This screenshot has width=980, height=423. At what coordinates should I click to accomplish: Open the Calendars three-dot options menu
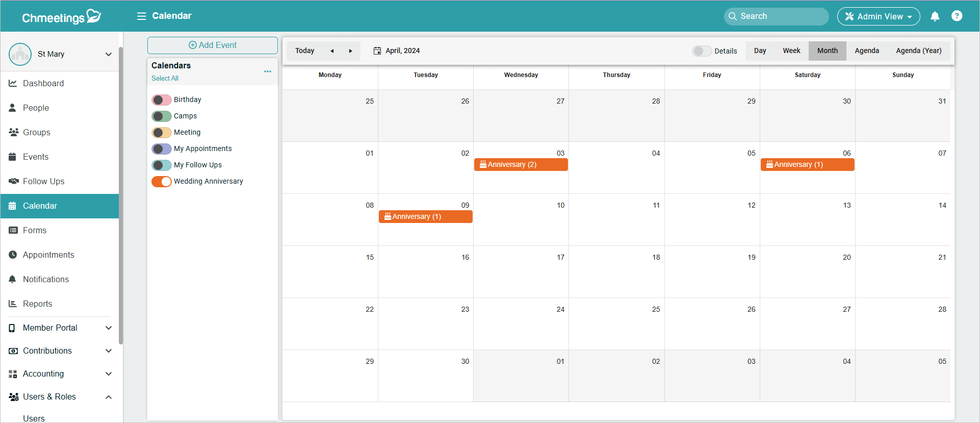click(x=268, y=71)
